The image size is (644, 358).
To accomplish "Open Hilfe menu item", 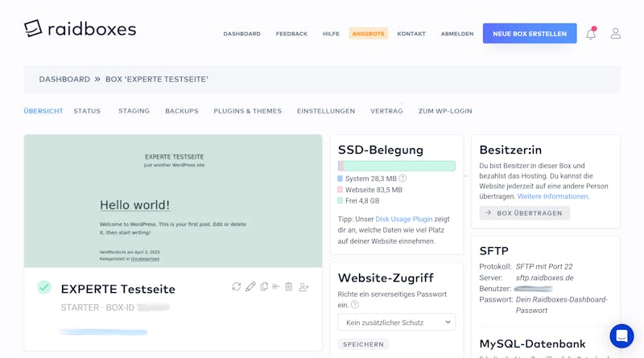I will click(331, 34).
